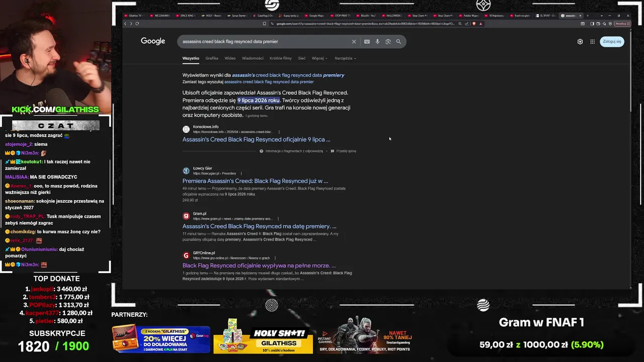Open Konsolowe.info result options menu
This screenshot has width=644, height=362.
(279, 132)
